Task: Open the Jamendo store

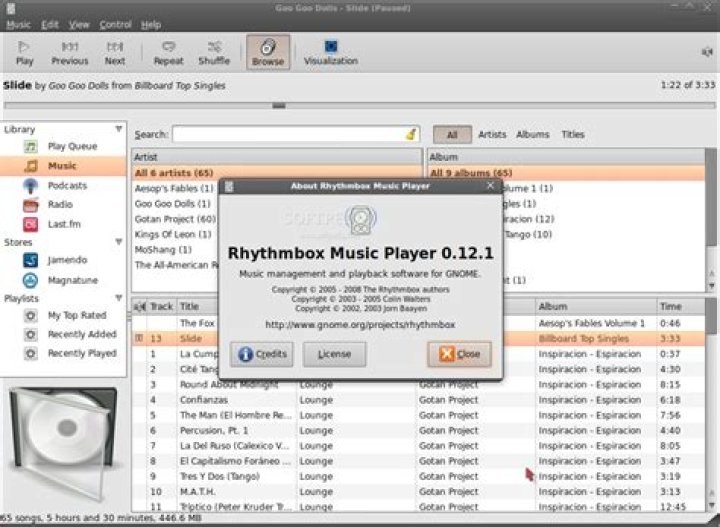Action: tap(63, 260)
